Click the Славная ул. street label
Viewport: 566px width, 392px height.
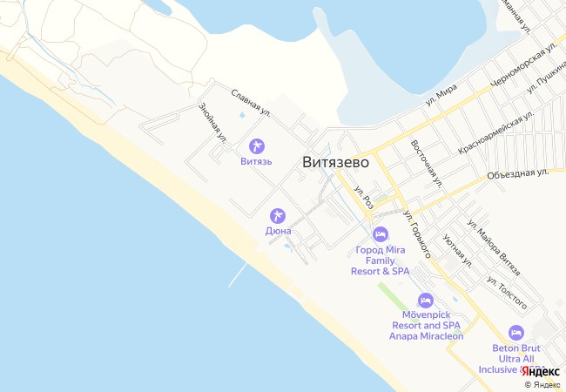(251, 103)
